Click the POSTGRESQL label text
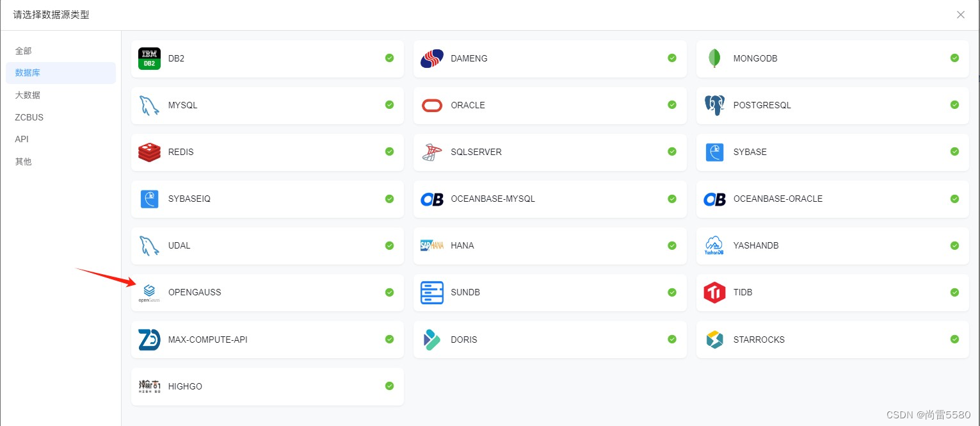Screen dimensions: 980x426 coord(762,105)
